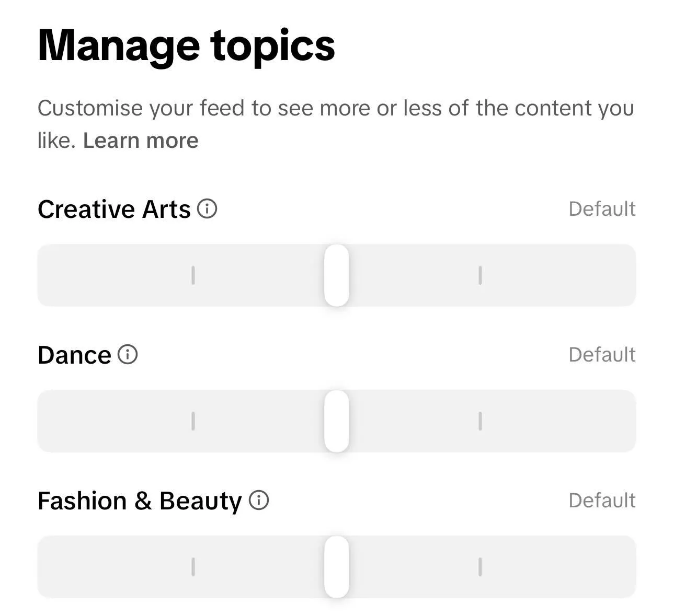Select the Dance slider thumb
This screenshot has height=616, width=674.
click(337, 422)
